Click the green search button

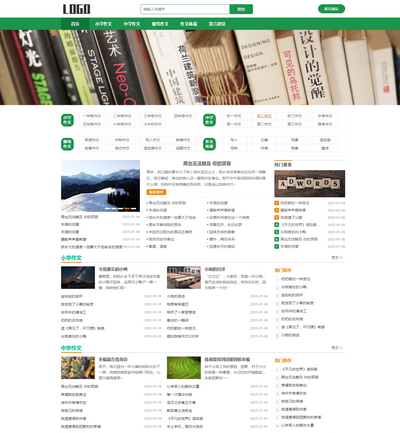click(241, 9)
